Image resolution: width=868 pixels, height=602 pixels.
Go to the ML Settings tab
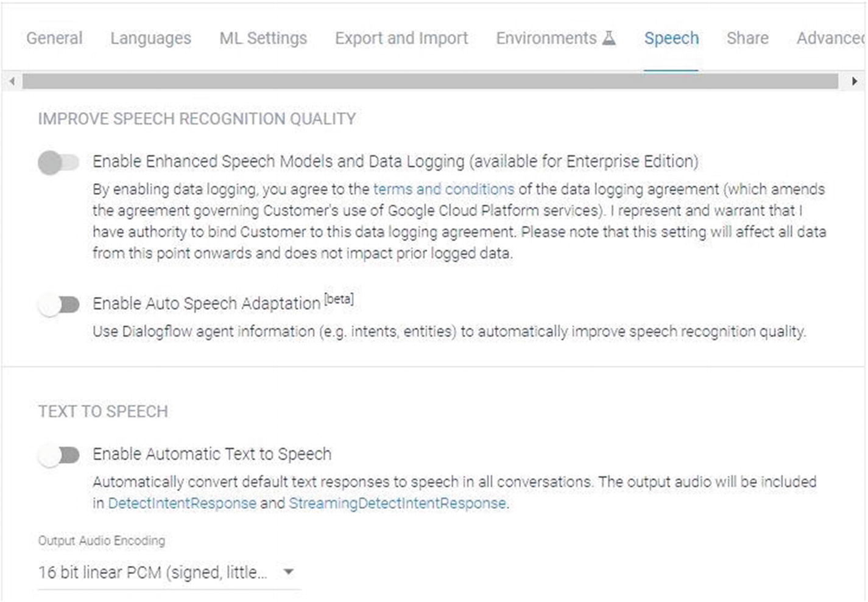[x=263, y=38]
